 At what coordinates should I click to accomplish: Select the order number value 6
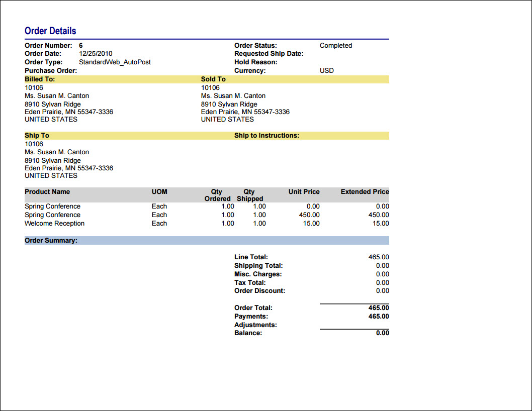(x=81, y=45)
